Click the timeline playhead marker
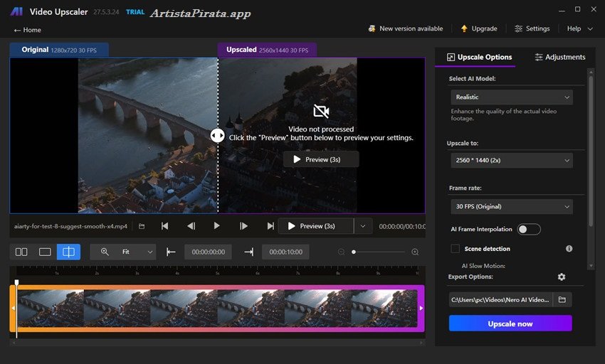 pos(16,283)
